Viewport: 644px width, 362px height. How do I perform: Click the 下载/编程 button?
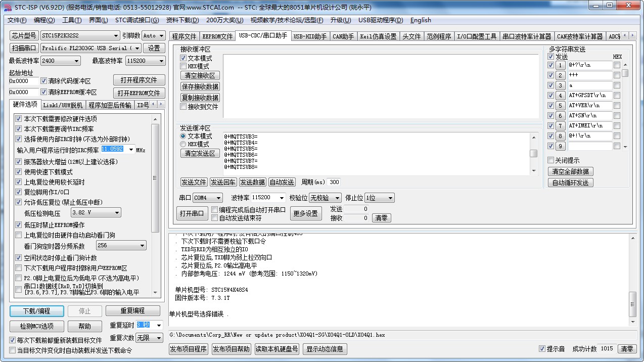click(37, 311)
